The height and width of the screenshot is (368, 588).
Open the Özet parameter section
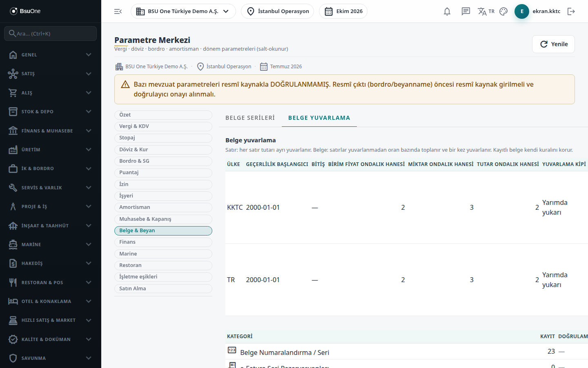point(163,115)
